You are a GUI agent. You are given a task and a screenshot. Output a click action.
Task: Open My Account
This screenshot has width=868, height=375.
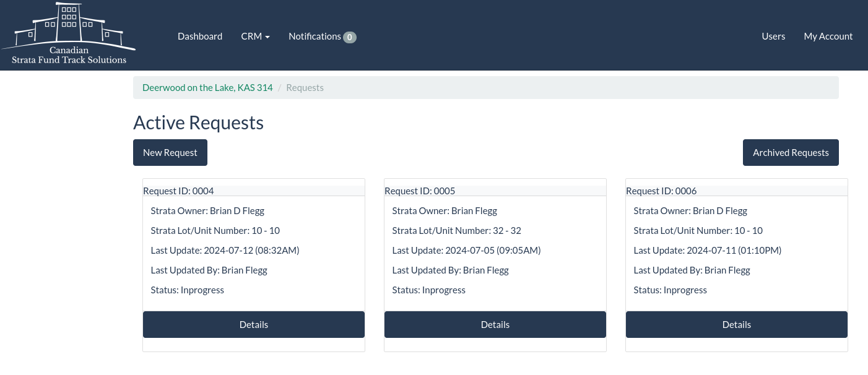pyautogui.click(x=828, y=37)
